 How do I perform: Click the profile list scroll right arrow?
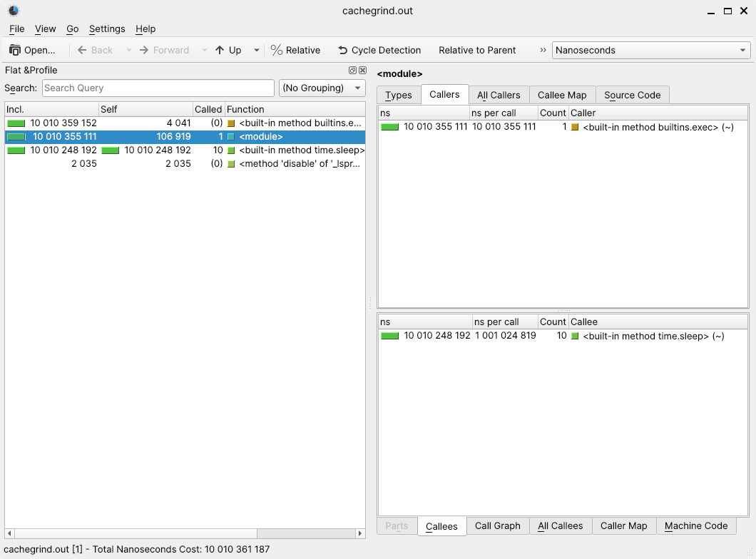[360, 533]
